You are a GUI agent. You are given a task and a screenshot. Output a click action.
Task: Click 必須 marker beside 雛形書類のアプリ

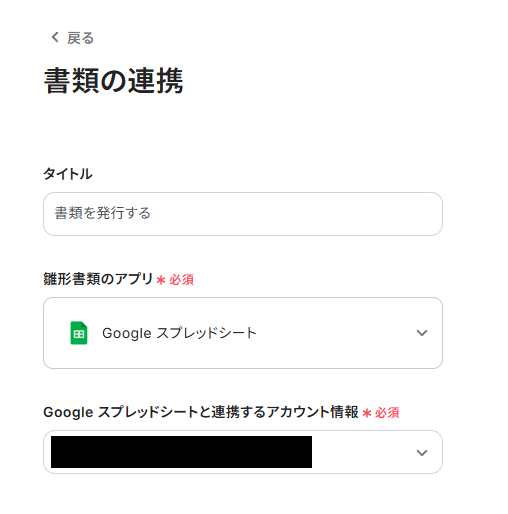pyautogui.click(x=181, y=279)
